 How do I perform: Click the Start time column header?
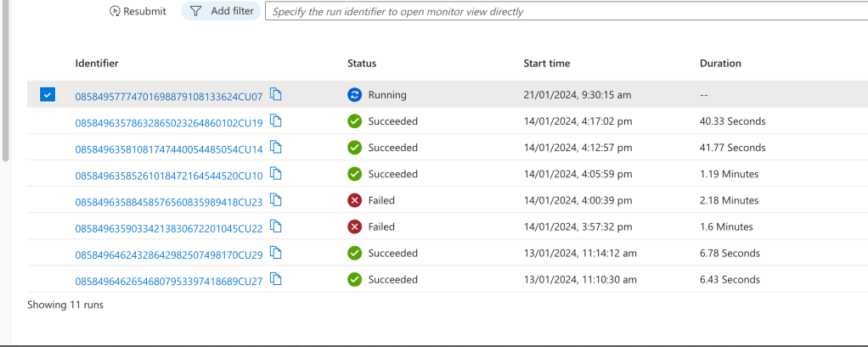click(x=547, y=64)
